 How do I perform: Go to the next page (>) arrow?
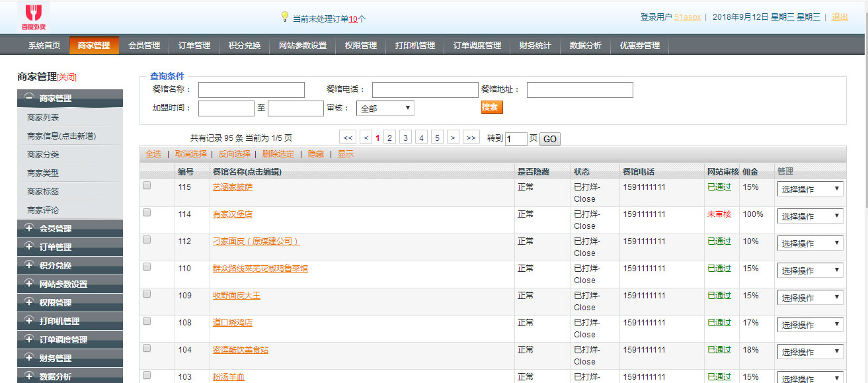point(453,138)
